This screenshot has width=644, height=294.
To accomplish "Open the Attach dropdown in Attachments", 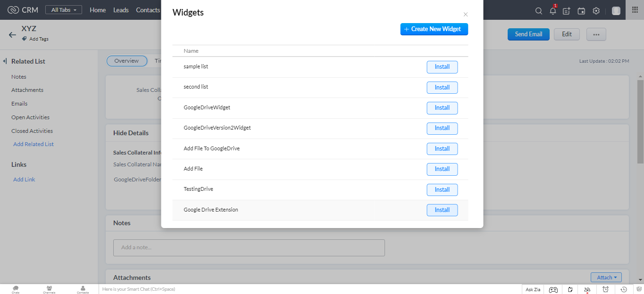I will [606, 278].
